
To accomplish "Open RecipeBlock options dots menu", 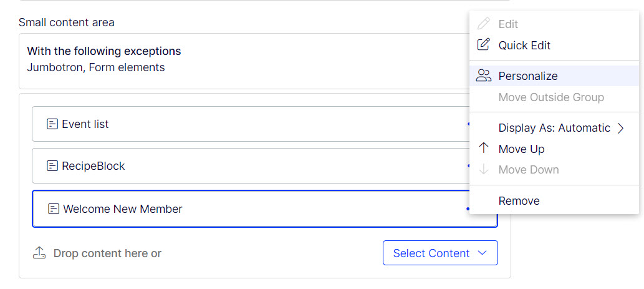I will [x=468, y=165].
